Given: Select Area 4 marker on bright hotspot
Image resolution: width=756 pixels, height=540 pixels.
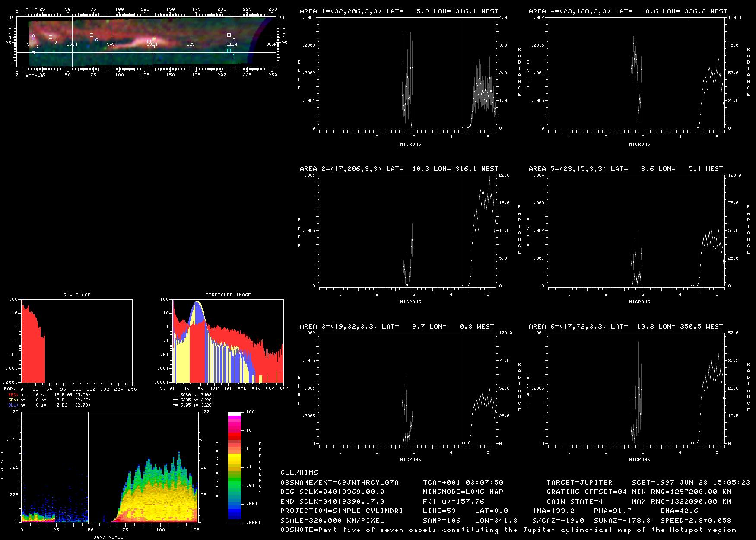Looking at the screenshot, I should click(149, 41).
